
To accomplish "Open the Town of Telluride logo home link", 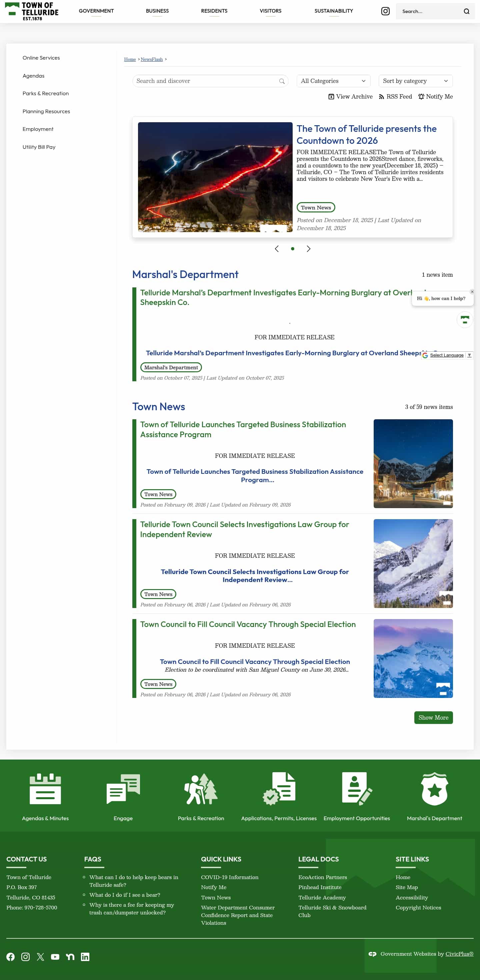I will [32, 11].
